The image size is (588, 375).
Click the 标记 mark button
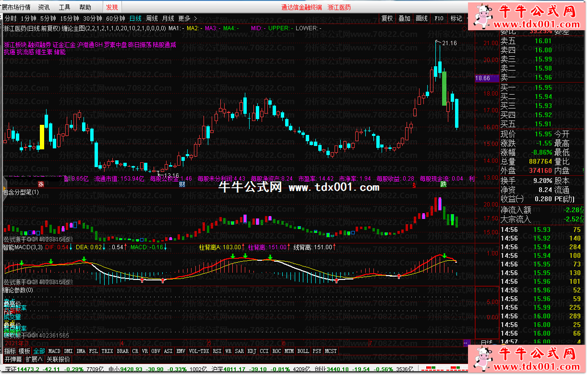[x=456, y=18]
